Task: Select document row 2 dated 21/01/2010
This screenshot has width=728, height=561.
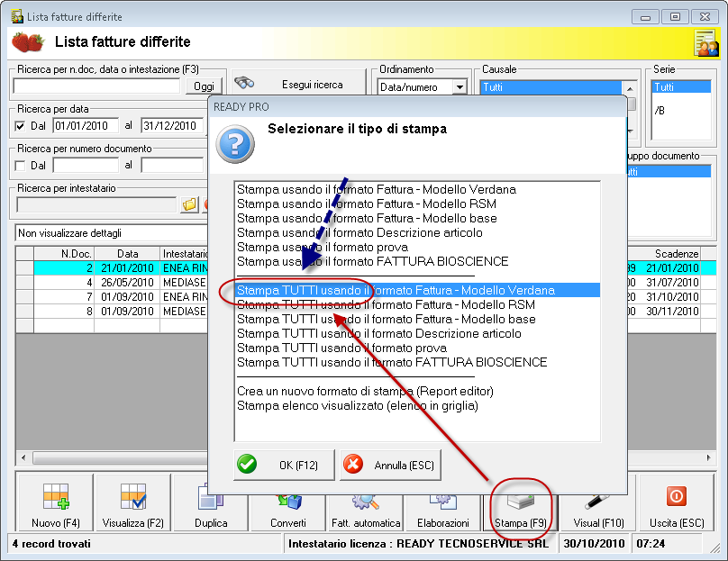Action: [x=112, y=268]
